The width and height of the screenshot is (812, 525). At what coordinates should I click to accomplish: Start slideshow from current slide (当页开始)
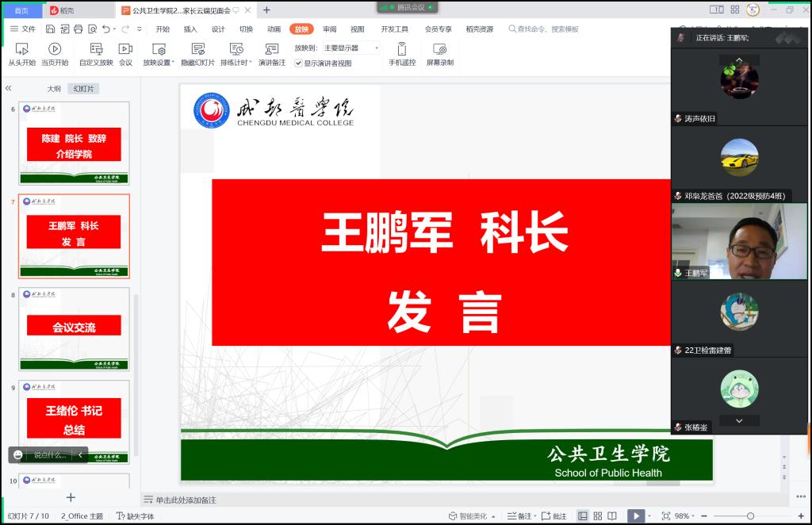pos(55,50)
